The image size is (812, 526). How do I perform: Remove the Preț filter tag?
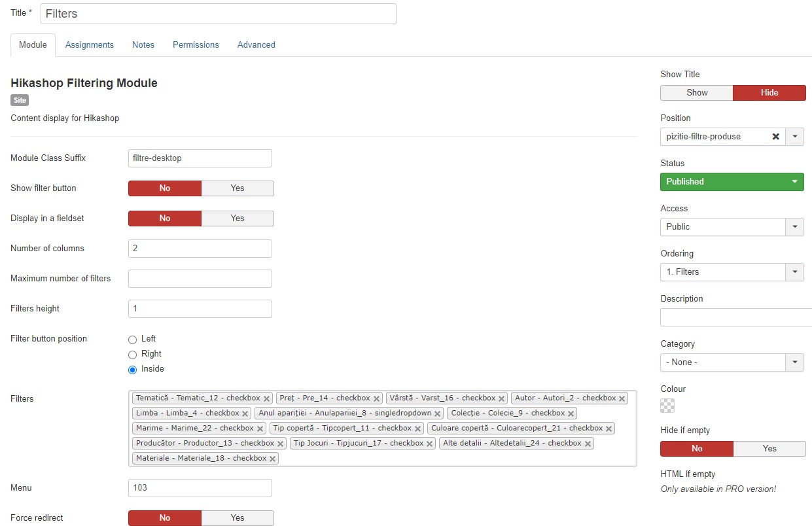tap(376, 398)
